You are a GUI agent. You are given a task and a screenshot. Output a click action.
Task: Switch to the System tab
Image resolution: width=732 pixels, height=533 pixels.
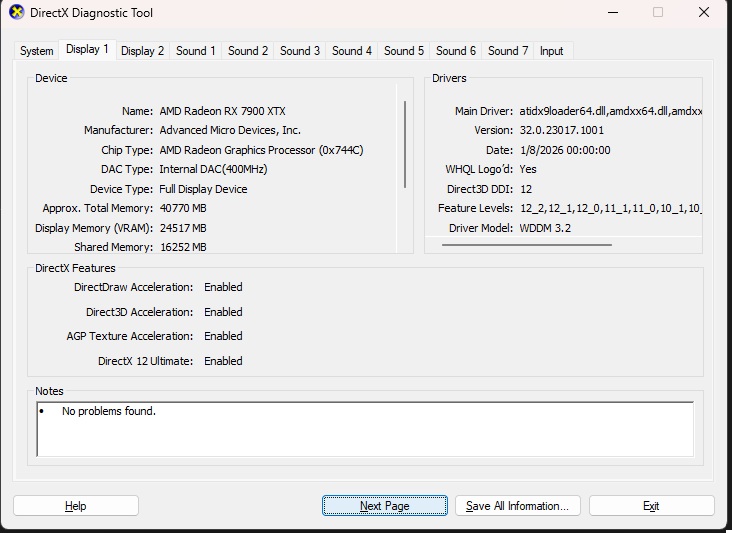36,51
